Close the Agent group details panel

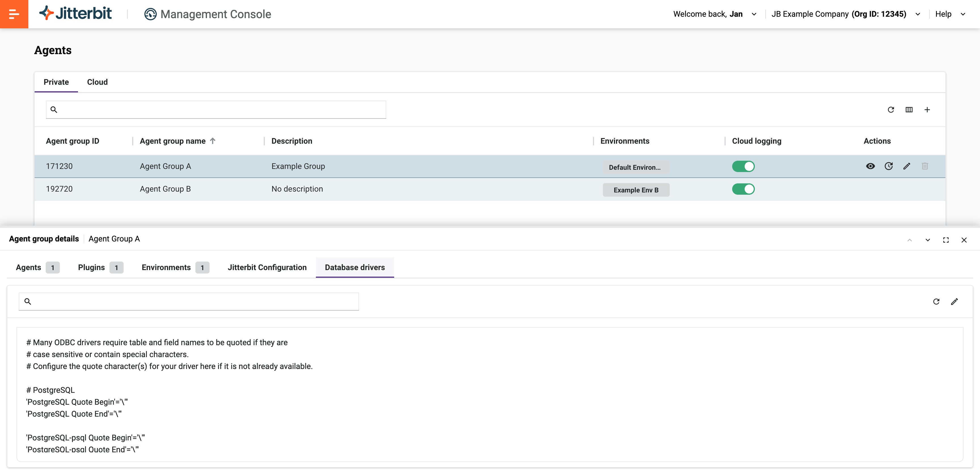964,240
